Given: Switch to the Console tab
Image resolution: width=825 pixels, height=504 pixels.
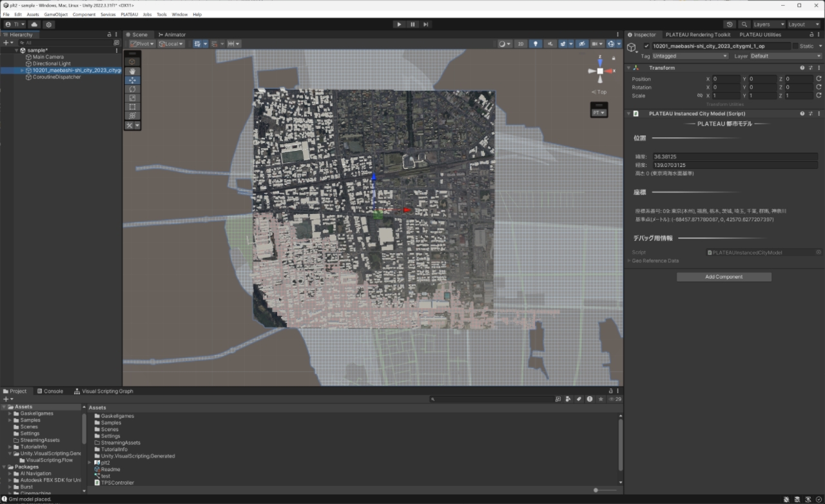Looking at the screenshot, I should click(x=50, y=391).
